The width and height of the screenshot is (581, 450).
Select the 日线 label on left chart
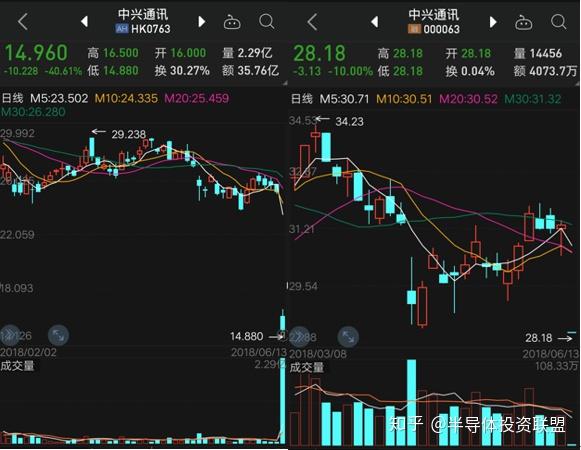pyautogui.click(x=12, y=98)
